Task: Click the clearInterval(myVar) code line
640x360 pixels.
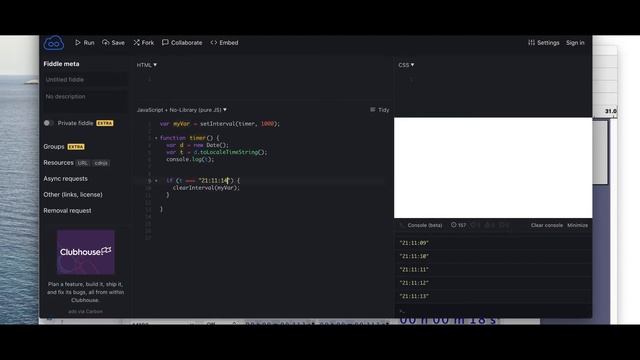Action: point(206,188)
